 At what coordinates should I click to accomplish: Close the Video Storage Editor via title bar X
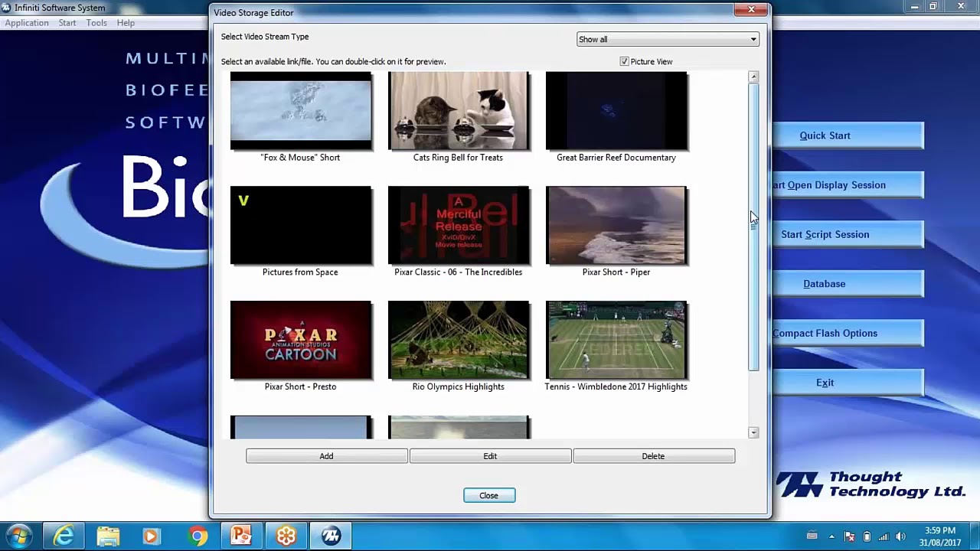click(751, 9)
